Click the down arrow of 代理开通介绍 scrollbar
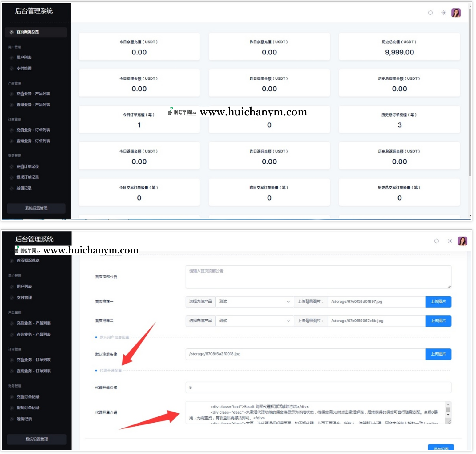This screenshot has width=476, height=454. (448, 415)
